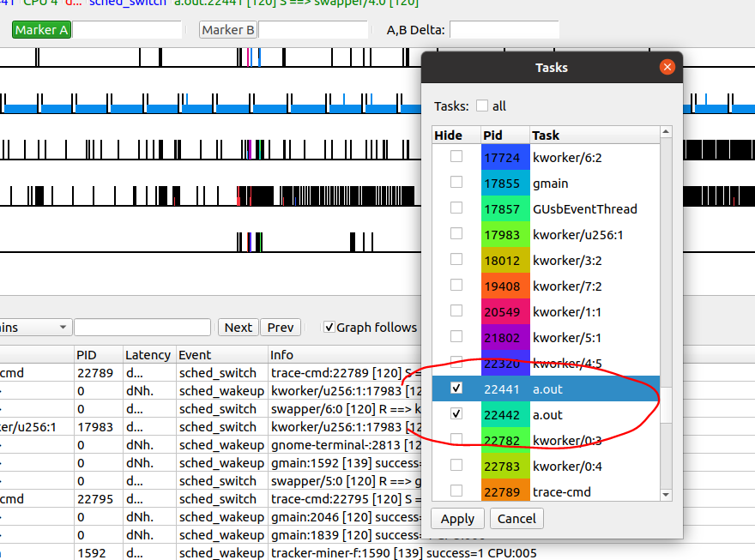Click the Next search button
The height and width of the screenshot is (560, 755).
(x=239, y=328)
